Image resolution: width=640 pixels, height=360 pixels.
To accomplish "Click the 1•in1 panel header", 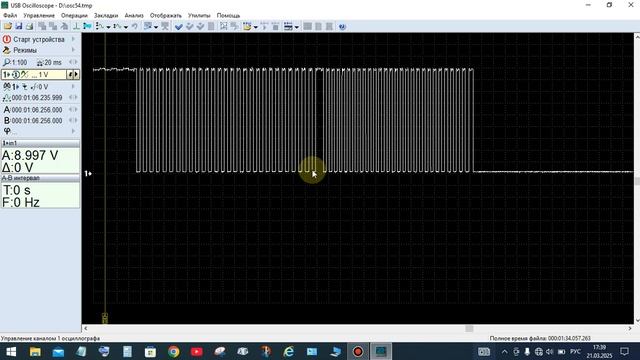I will click(x=40, y=143).
